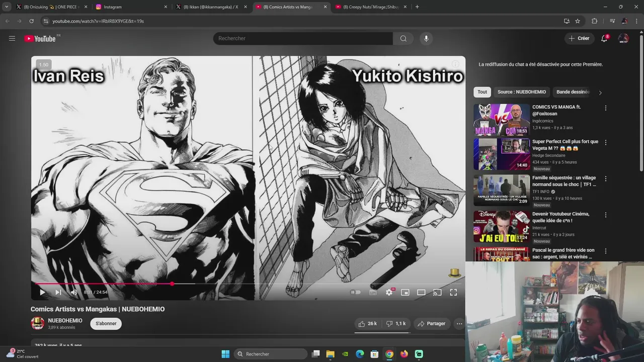644x362 pixels.
Task: Select the Bande dessinée chip
Action: (573, 92)
